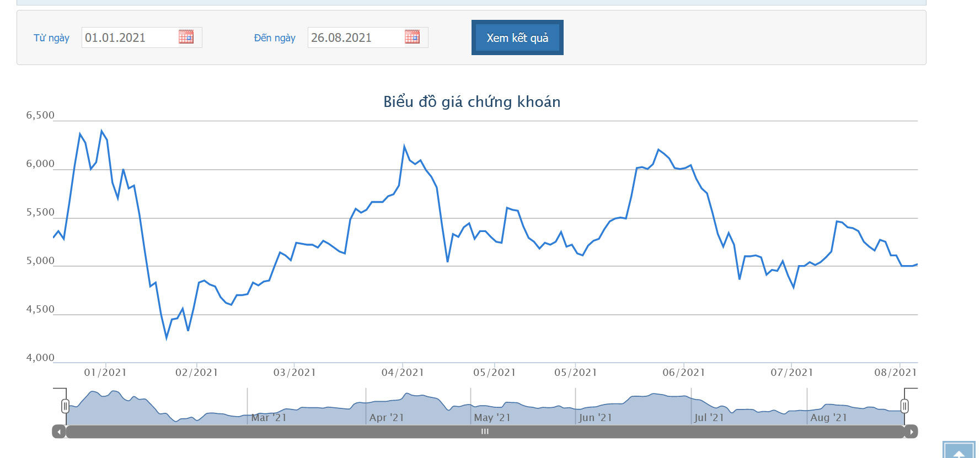Image resolution: width=980 pixels, height=458 pixels.
Task: Click the scroll-to-top arrow button
Action: click(x=959, y=451)
